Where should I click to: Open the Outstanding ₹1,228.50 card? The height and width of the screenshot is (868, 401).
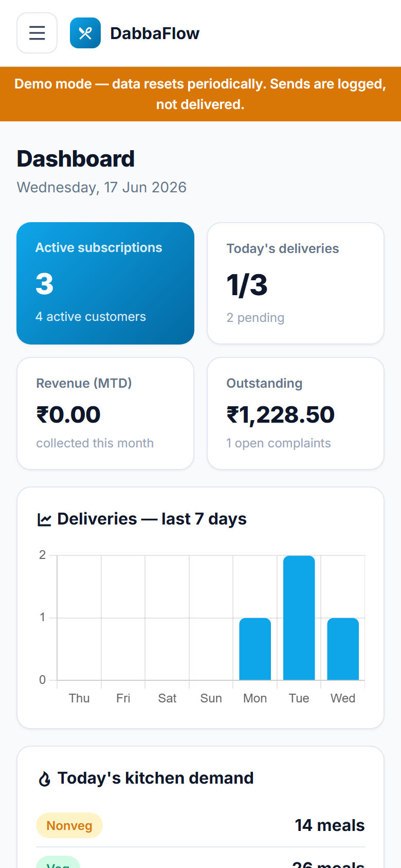tap(296, 413)
